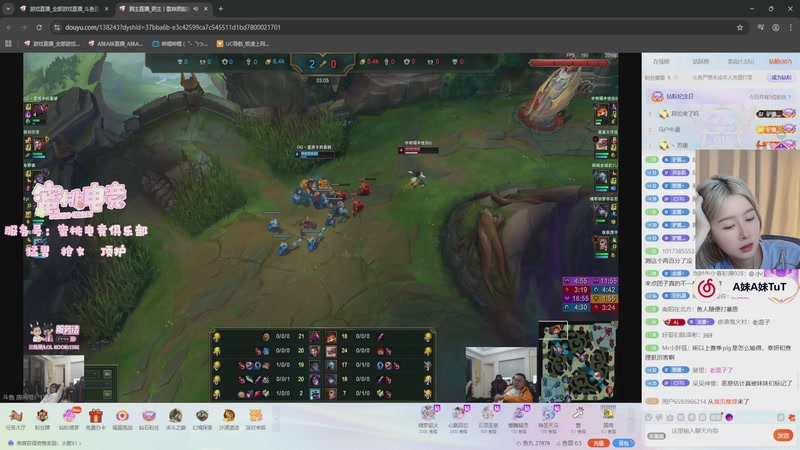Click the orange 充值 recharge button
800x450 pixels.
(x=598, y=443)
